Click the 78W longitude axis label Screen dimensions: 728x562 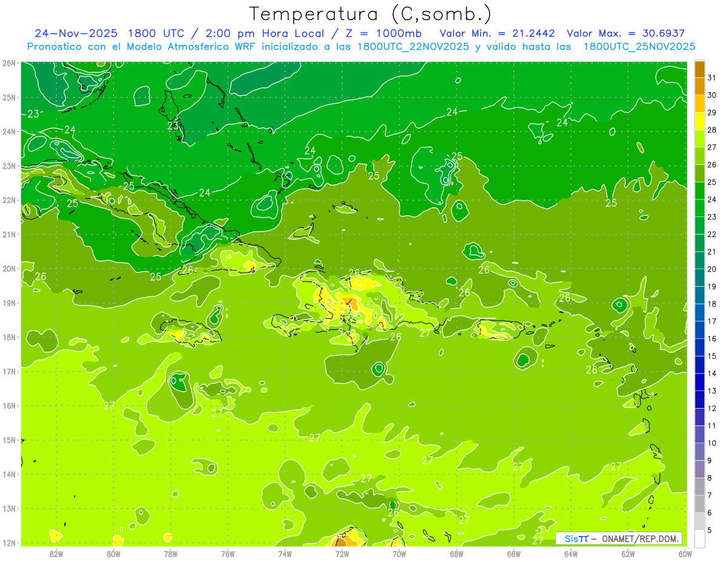tap(170, 554)
